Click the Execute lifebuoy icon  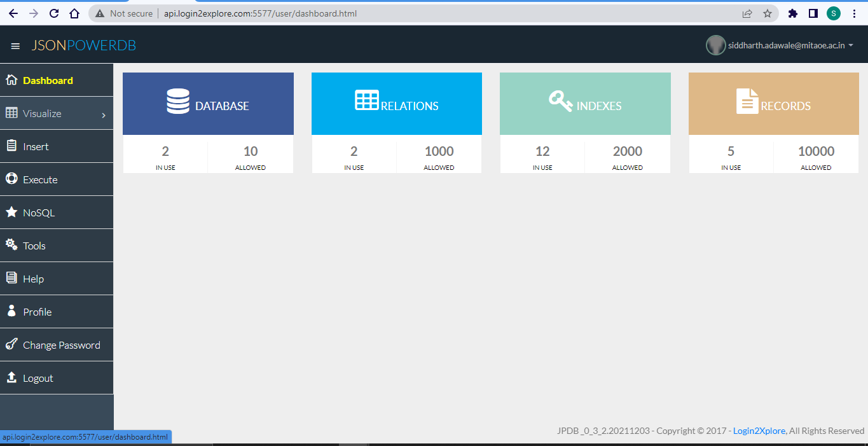tap(11, 179)
